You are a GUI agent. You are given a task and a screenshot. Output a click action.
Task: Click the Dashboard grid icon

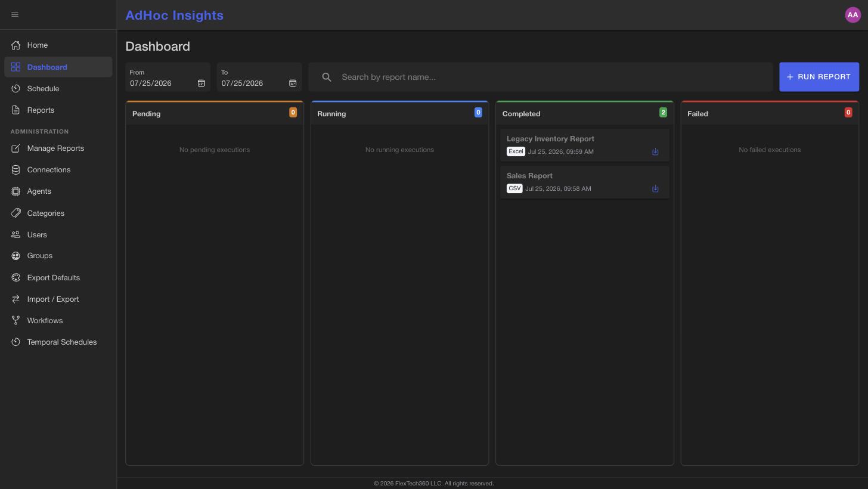pos(15,67)
